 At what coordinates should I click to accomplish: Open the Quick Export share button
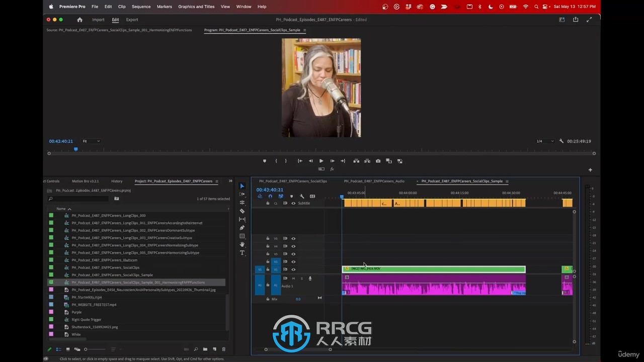pos(576,20)
